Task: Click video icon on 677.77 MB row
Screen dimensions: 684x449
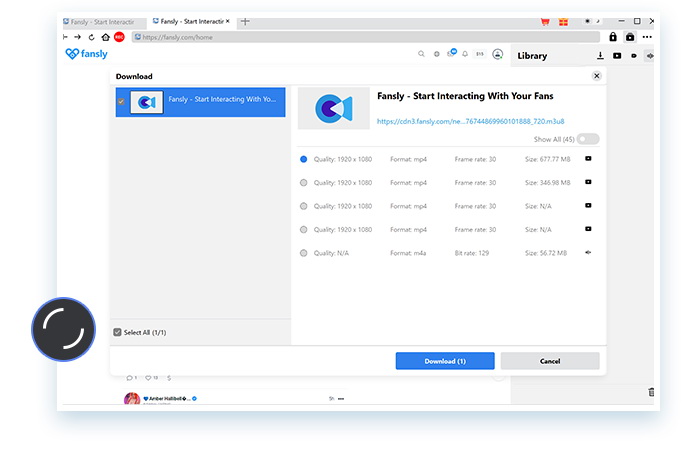Action: point(588,158)
